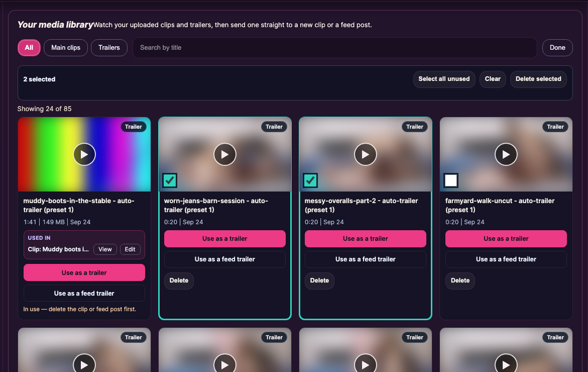Play the farmyard-walk-uncut trailer video
Image resolution: width=588 pixels, height=372 pixels.
506,154
